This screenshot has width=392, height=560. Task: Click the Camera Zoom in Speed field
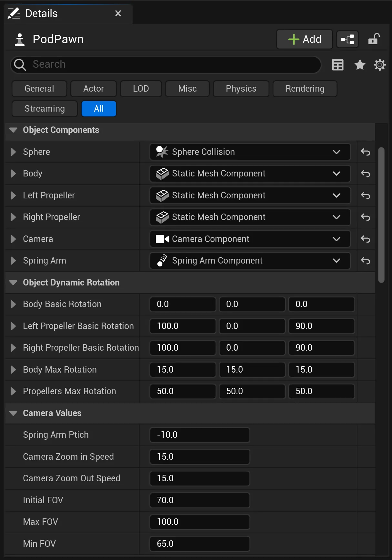200,457
